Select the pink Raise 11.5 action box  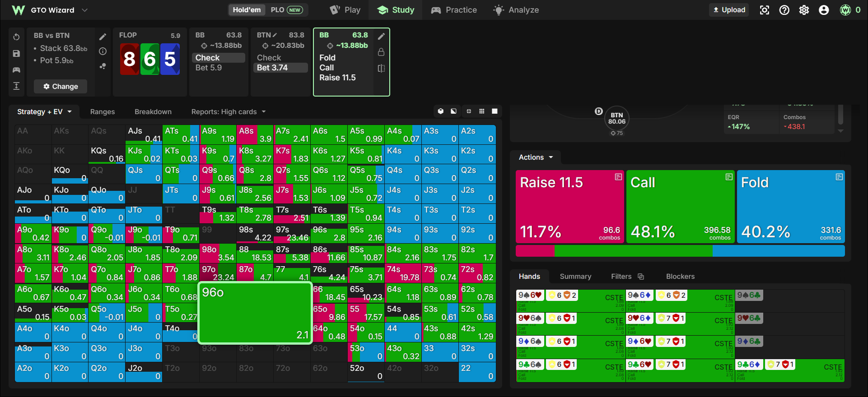pos(569,207)
